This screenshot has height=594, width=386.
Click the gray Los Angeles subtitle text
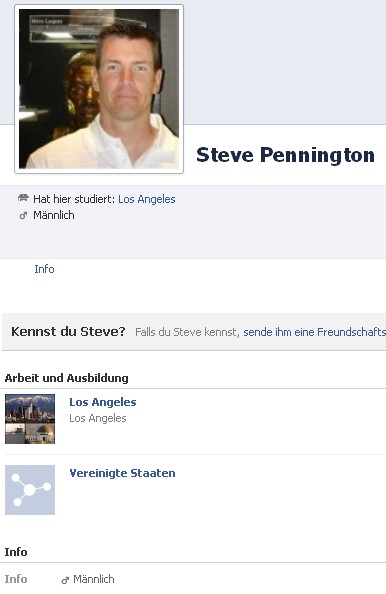(98, 418)
